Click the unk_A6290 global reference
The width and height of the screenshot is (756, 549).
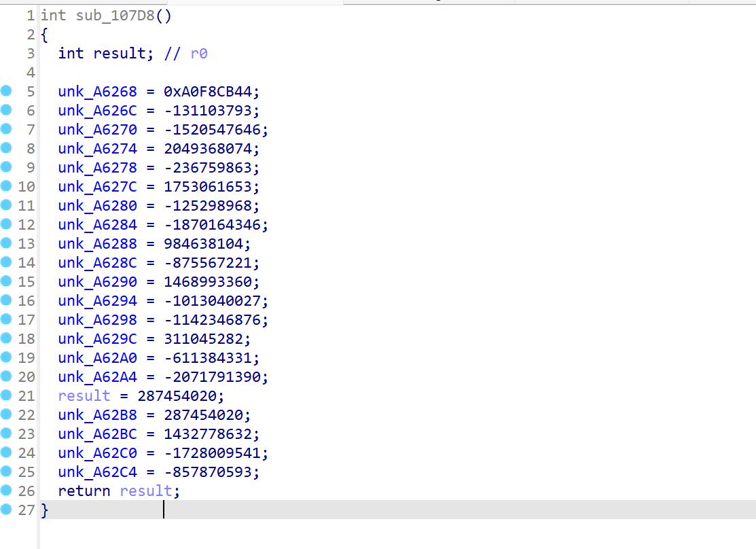[97, 281]
